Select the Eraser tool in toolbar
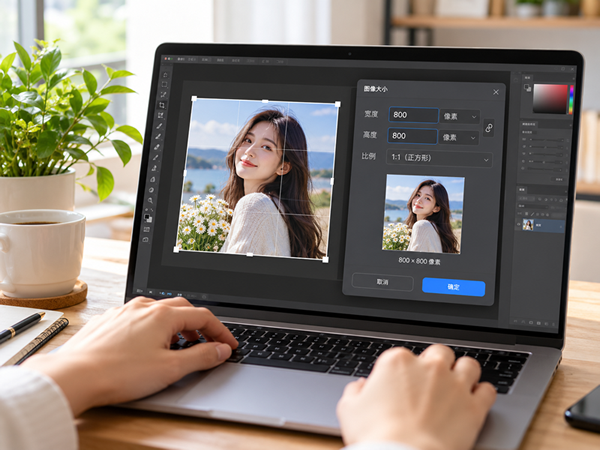The image size is (600, 450). tap(157, 147)
